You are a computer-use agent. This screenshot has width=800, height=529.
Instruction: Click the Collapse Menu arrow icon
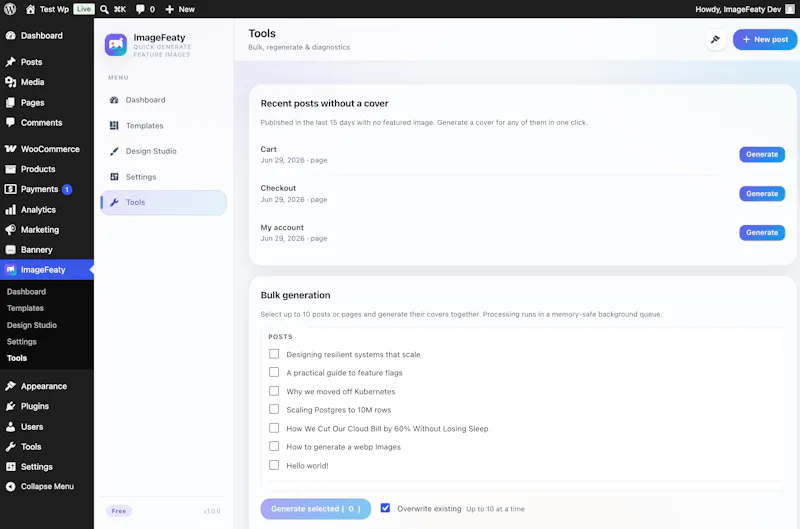coord(11,487)
